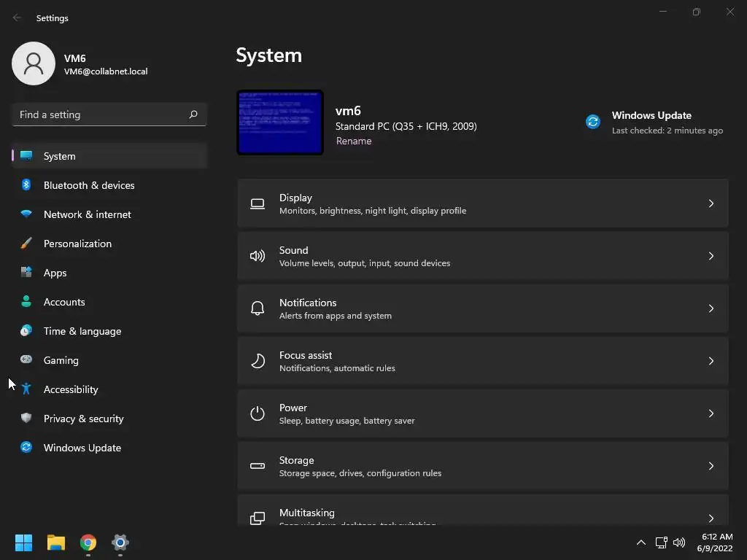747x560 pixels.
Task: Open Storage settings via its chevron
Action: [711, 466]
